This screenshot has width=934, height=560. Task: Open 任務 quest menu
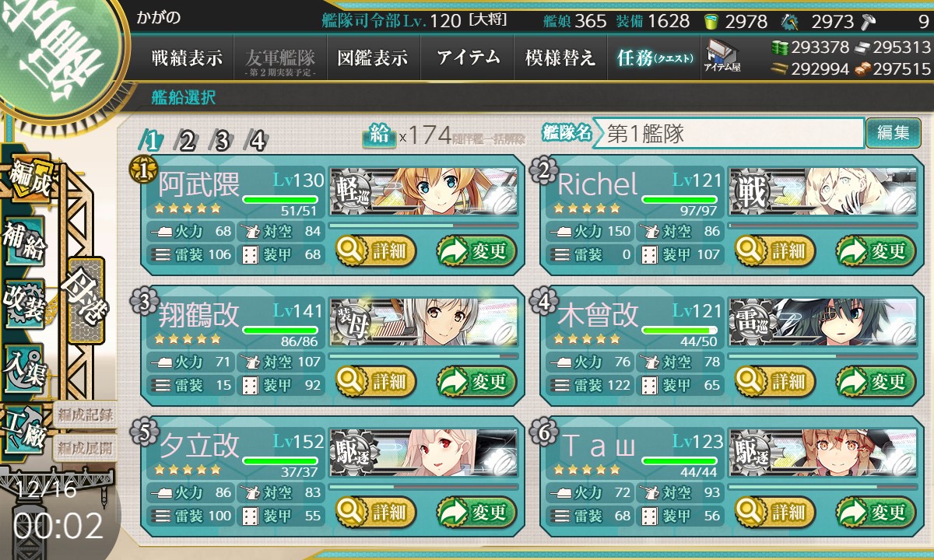(654, 58)
